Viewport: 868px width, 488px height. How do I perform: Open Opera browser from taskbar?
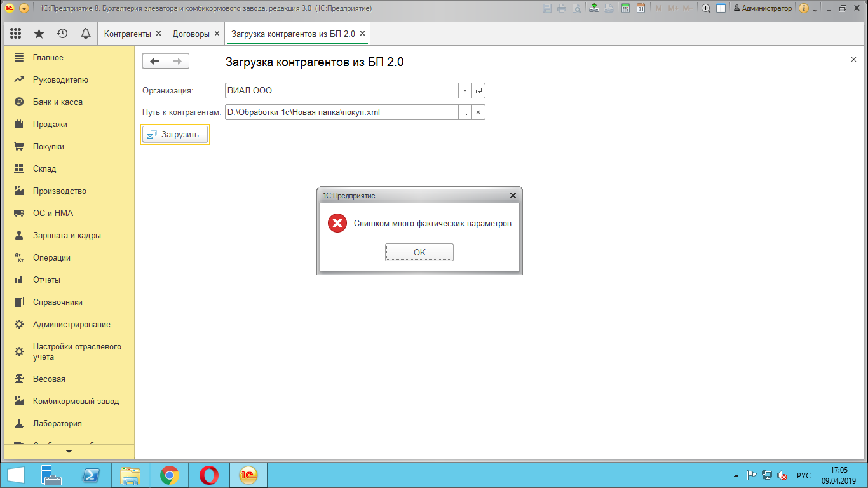coord(209,475)
